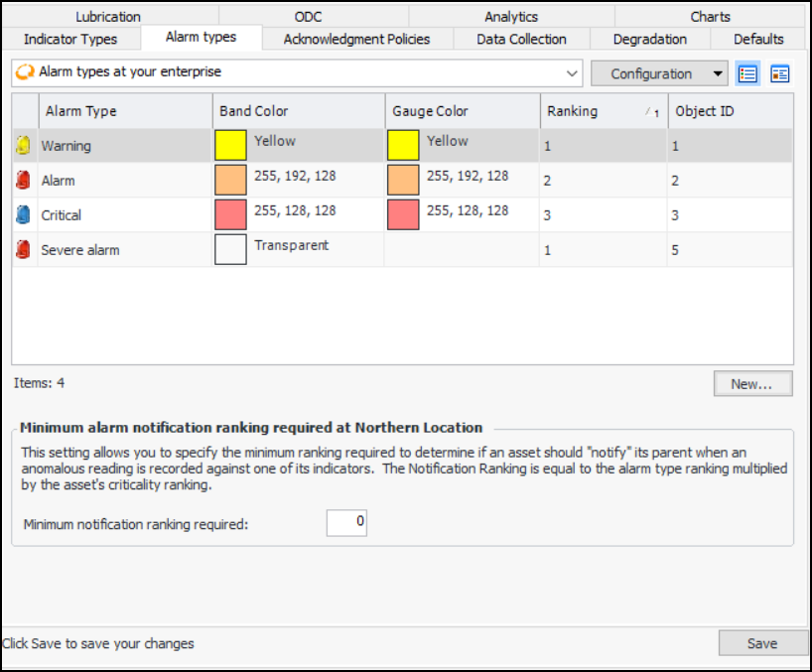
Task: Expand the Alarm types at your enterprise combo box
Action: [572, 73]
